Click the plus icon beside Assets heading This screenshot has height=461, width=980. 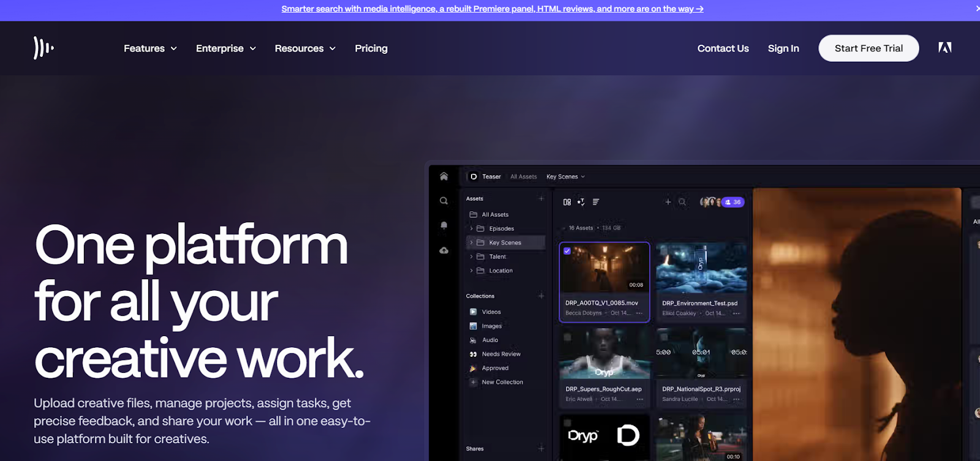click(x=541, y=198)
